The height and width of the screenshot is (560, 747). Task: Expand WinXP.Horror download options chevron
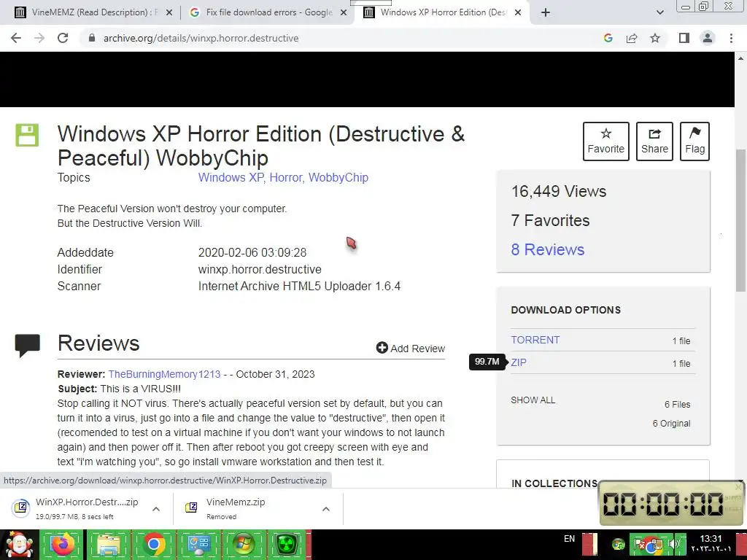(156, 509)
